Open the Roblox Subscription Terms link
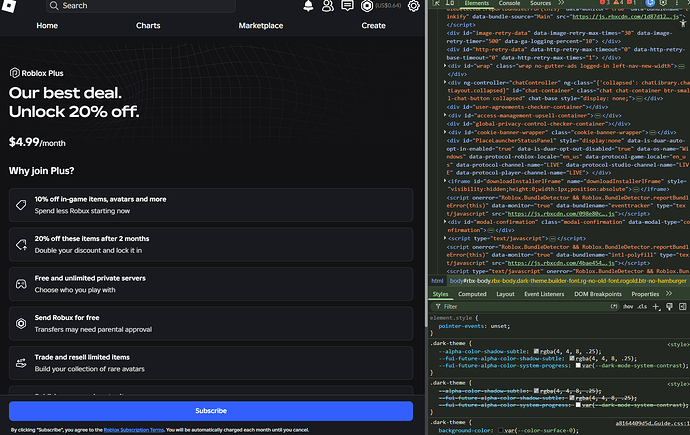The height and width of the screenshot is (435, 690). click(x=134, y=430)
